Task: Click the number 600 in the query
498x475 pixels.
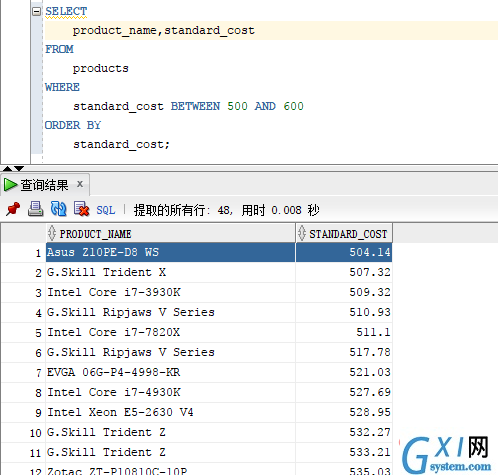Action: pyautogui.click(x=293, y=106)
